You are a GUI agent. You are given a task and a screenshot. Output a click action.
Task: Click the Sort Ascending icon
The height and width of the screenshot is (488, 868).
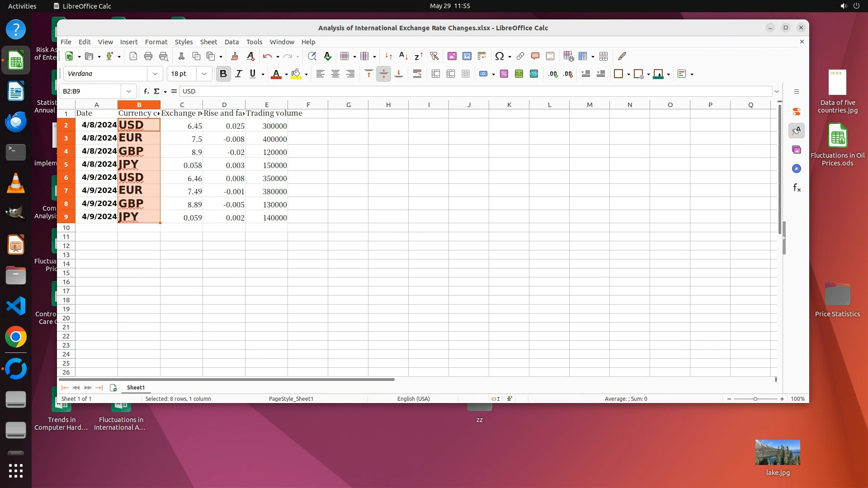403,56
